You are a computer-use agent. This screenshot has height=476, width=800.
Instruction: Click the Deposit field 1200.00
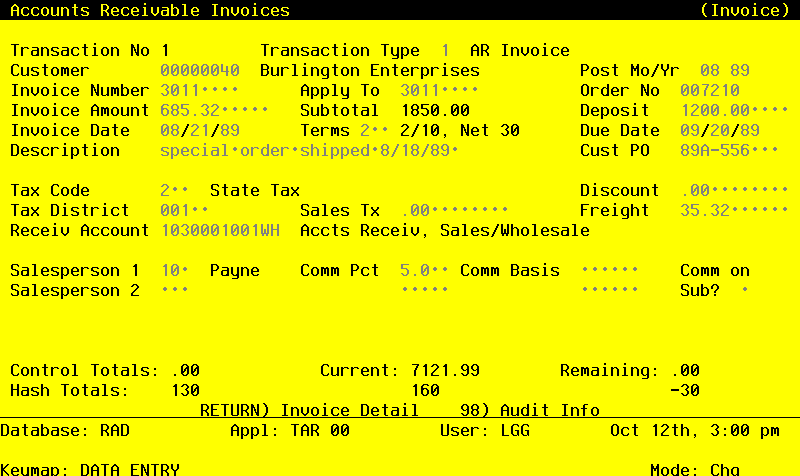coord(735,110)
